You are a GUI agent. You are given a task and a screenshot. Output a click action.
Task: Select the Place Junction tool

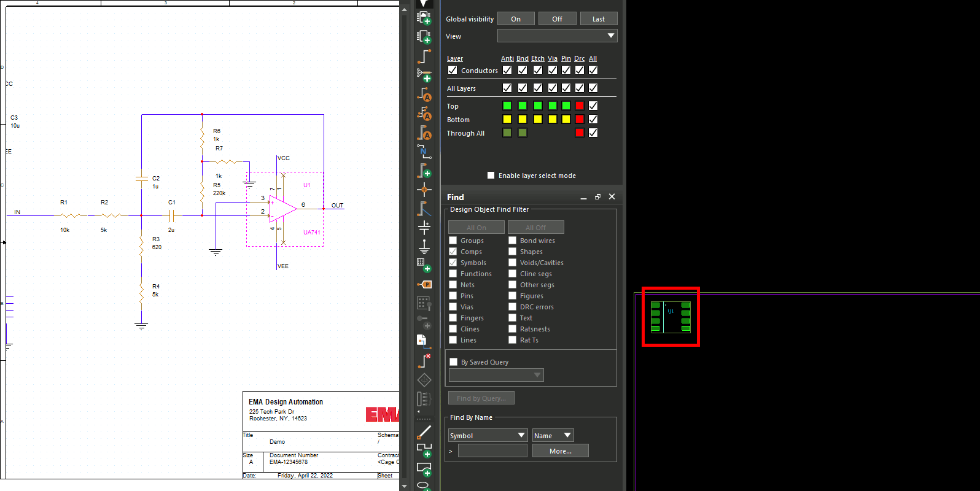point(424,190)
